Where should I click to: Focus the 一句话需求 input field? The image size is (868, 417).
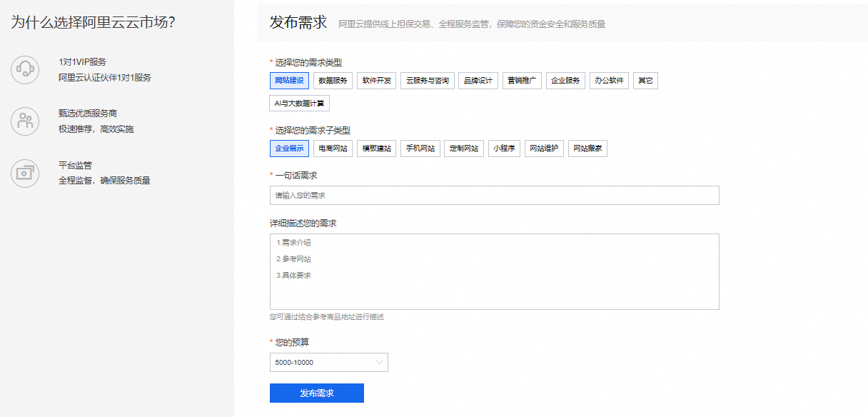[494, 195]
